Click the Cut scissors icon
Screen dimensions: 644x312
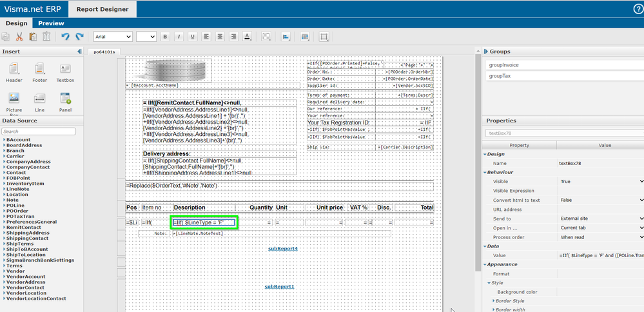19,37
